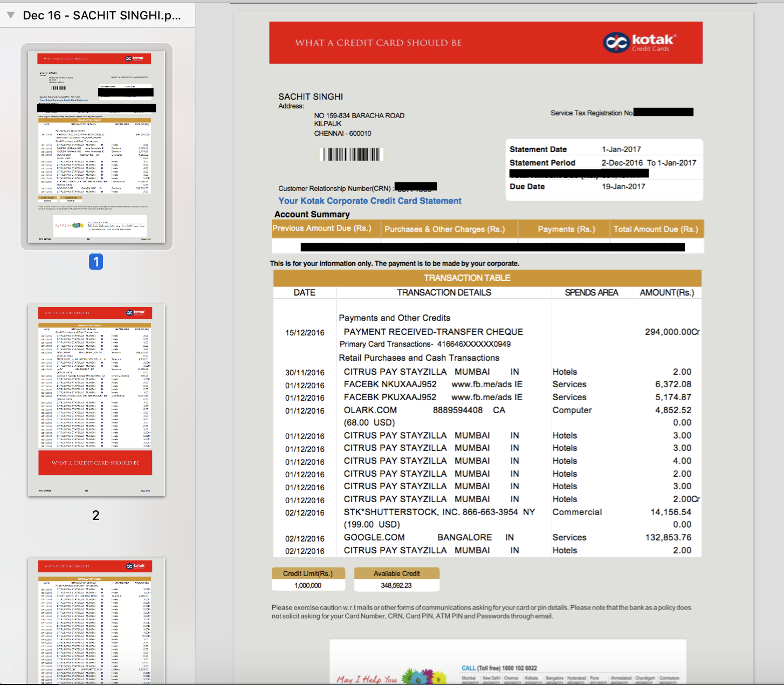Click the Account Summary heading
The image size is (784, 685).
[312, 214]
